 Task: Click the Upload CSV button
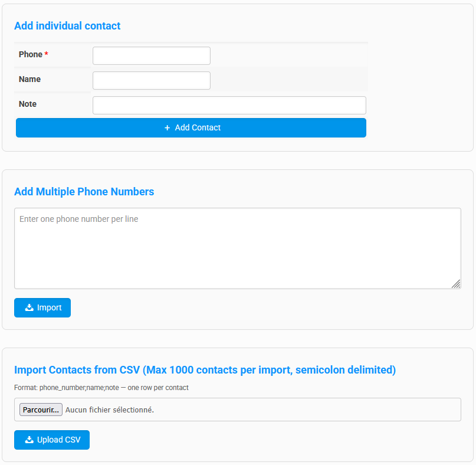pyautogui.click(x=52, y=440)
